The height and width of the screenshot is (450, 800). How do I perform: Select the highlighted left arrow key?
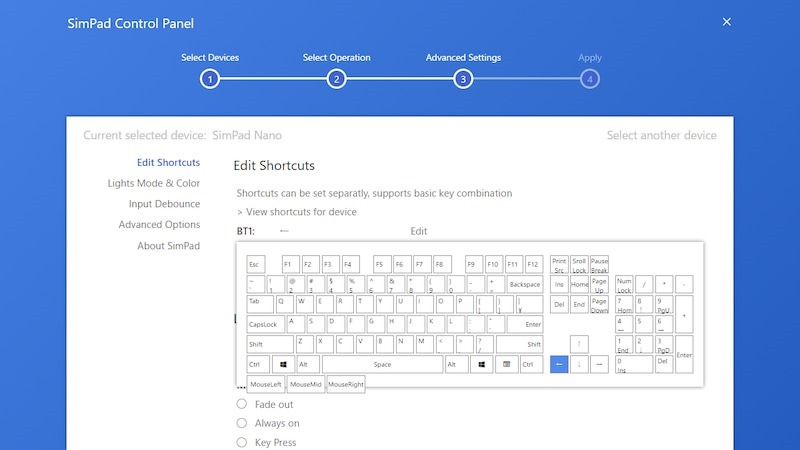tap(559, 364)
